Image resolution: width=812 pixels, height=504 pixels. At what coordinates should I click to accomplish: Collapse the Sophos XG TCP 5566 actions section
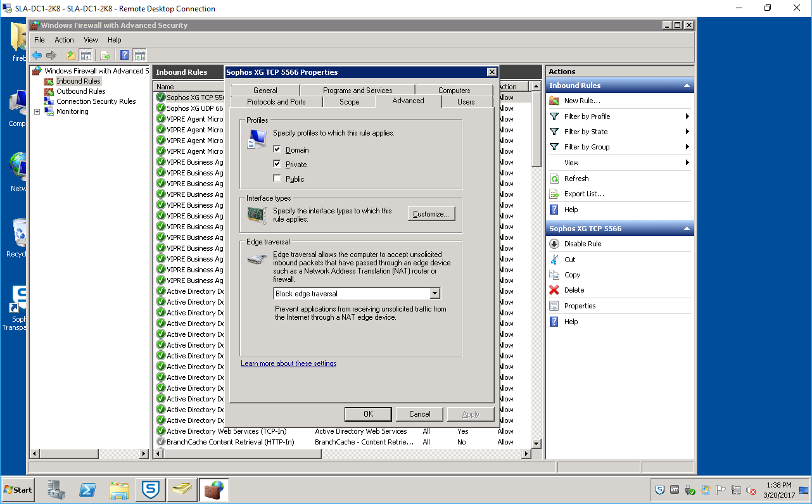click(686, 229)
